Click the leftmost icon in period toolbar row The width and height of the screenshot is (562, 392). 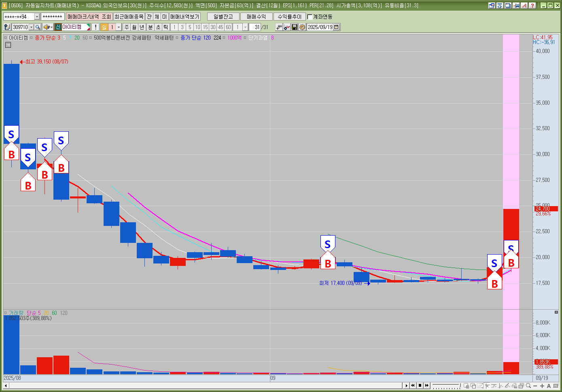coord(7,27)
